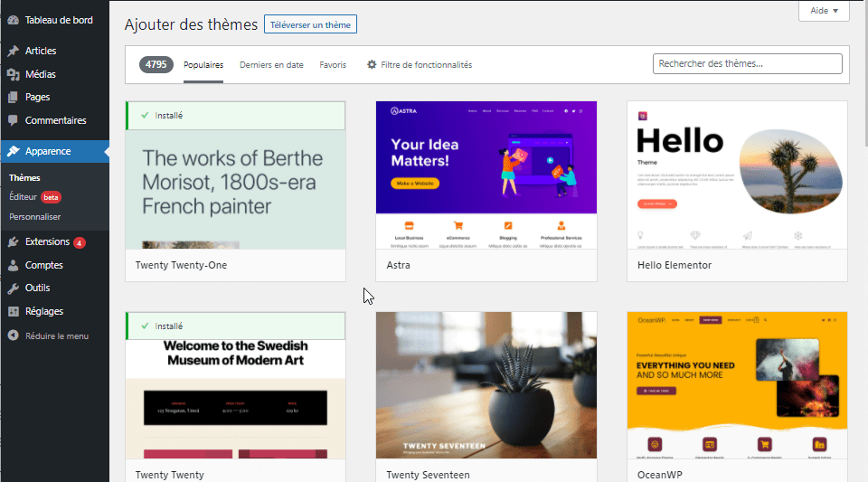Click the Téléverser un thème button
Image resolution: width=868 pixels, height=482 pixels.
[310, 24]
